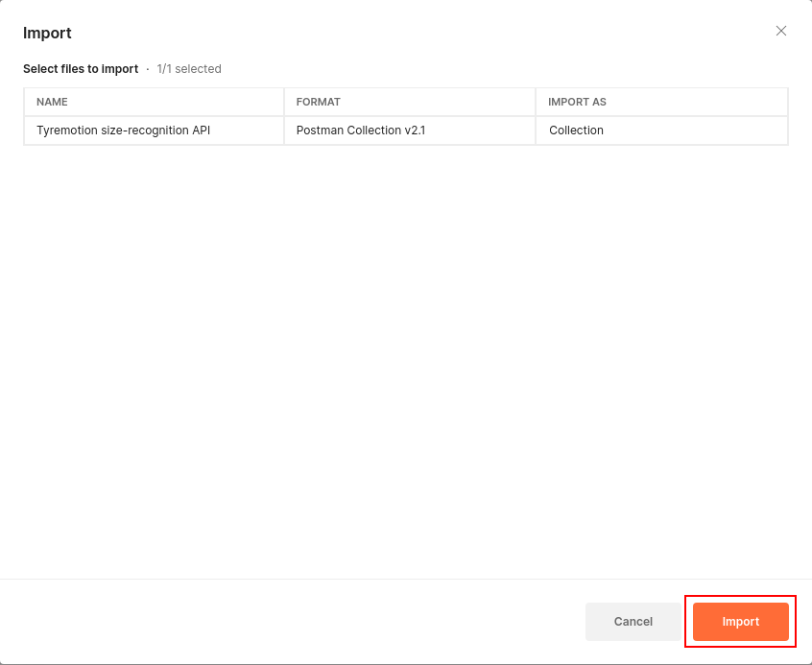This screenshot has height=665, width=812.
Task: Click the orange Import button
Action: tap(740, 622)
